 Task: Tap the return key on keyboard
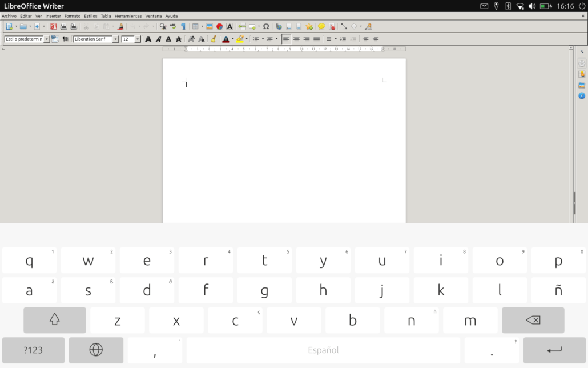554,350
